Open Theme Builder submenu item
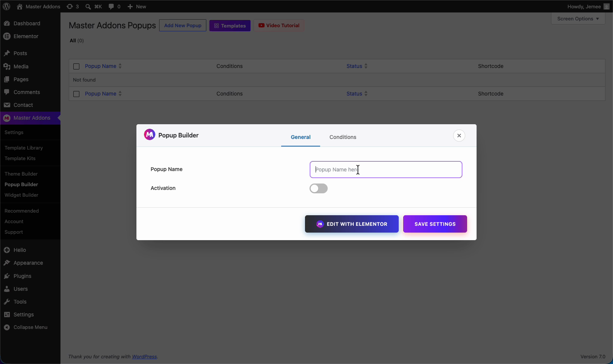613x364 pixels. point(21,174)
